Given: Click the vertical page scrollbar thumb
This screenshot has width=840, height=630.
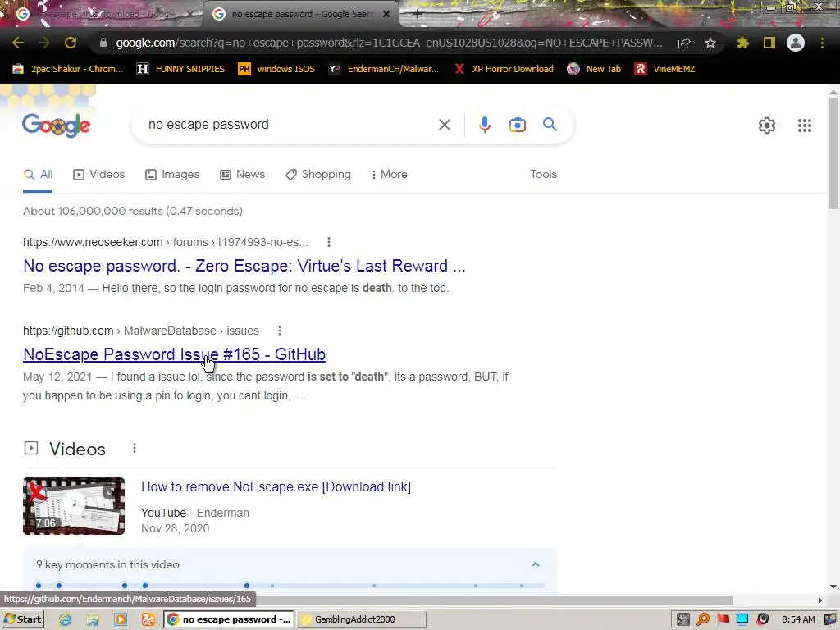Looking at the screenshot, I should click(x=833, y=153).
